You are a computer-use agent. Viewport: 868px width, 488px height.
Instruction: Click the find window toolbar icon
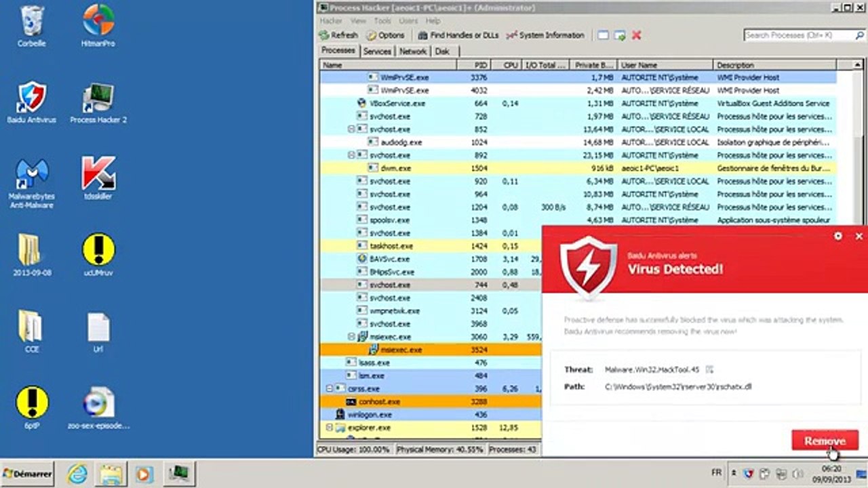[603, 35]
